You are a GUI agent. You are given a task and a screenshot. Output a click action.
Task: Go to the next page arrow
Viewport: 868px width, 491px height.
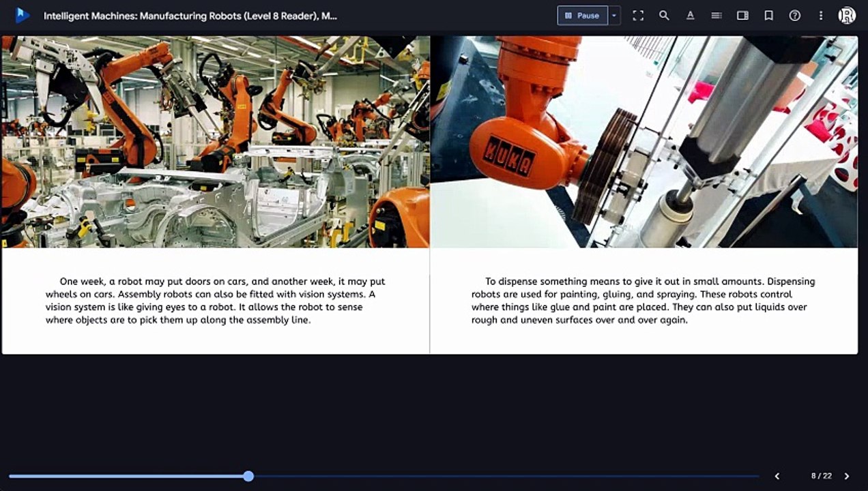pyautogui.click(x=847, y=476)
